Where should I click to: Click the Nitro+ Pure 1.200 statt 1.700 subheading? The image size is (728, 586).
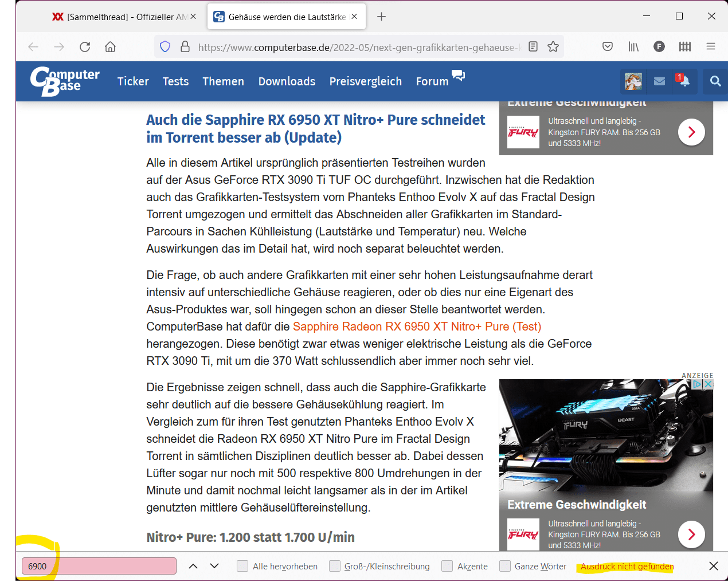pos(251,537)
